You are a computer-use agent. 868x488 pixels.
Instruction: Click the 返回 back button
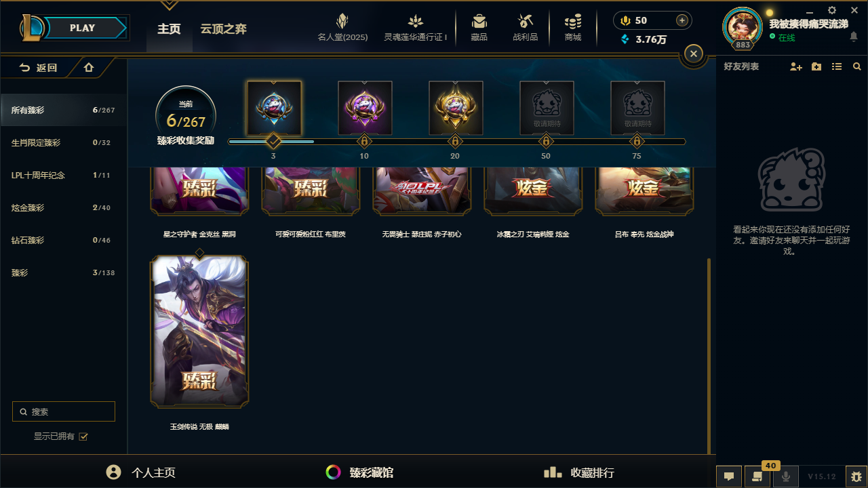click(38, 68)
